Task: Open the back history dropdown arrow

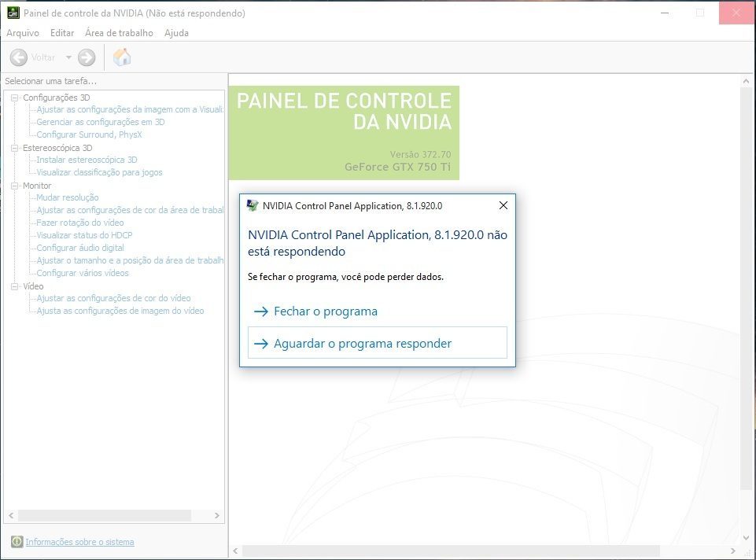Action: click(x=68, y=57)
